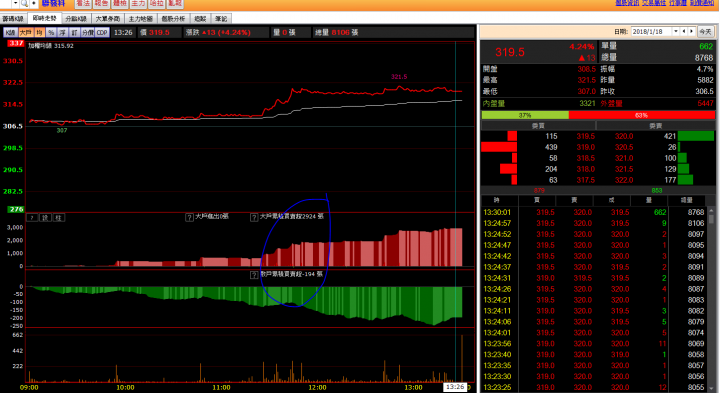Select the CDP indicator button
The width and height of the screenshot is (720, 393).
click(102, 33)
